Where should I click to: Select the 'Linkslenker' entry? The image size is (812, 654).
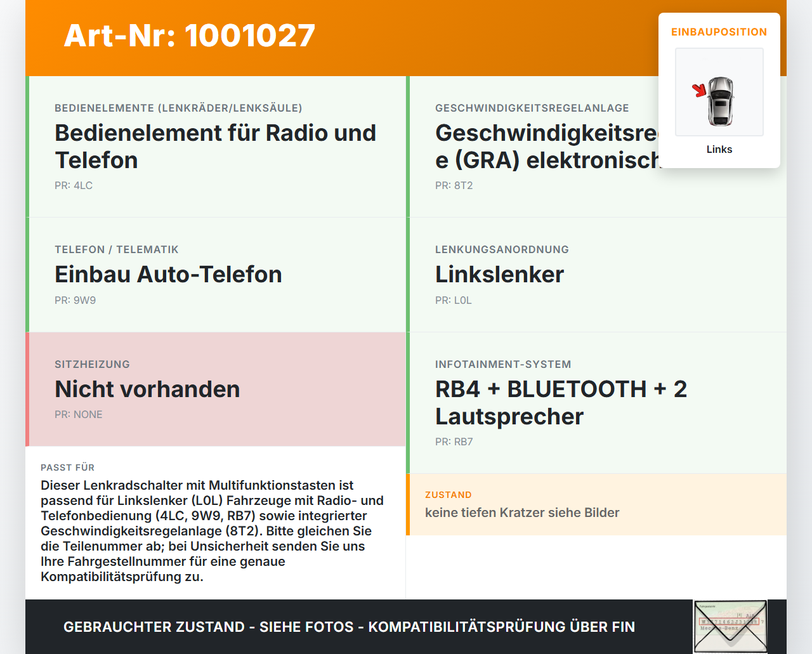(x=499, y=275)
